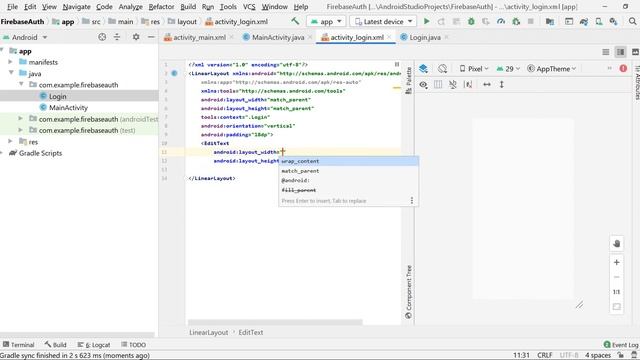This screenshot has width=640, height=360.
Task: Open the AVD Manager icon
Action: [x=599, y=21]
